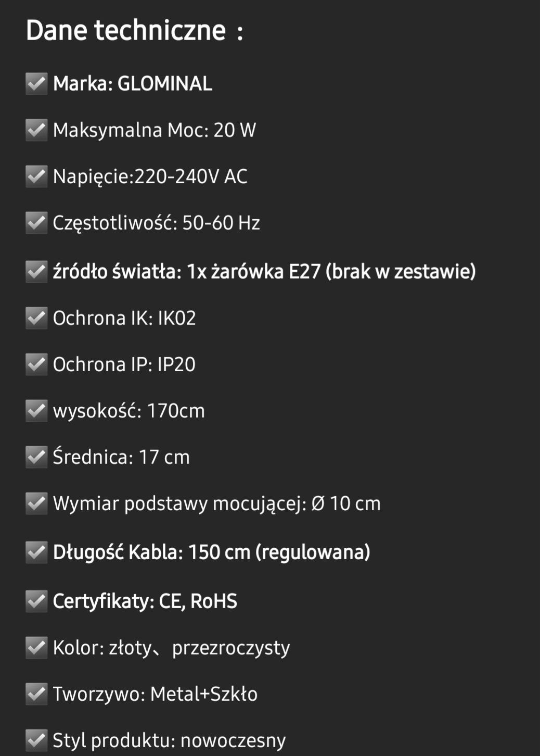Viewport: 540px width, 756px height.
Task: Select the Marka: GLOMINAL text
Action: tap(133, 84)
